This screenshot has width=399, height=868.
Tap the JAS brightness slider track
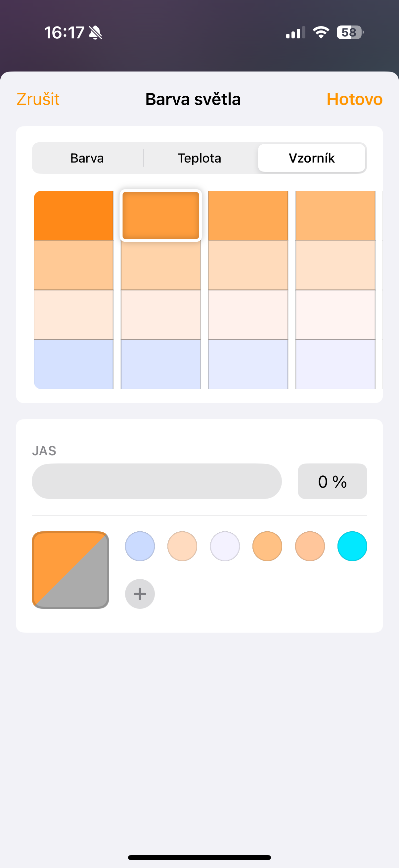[x=156, y=481]
